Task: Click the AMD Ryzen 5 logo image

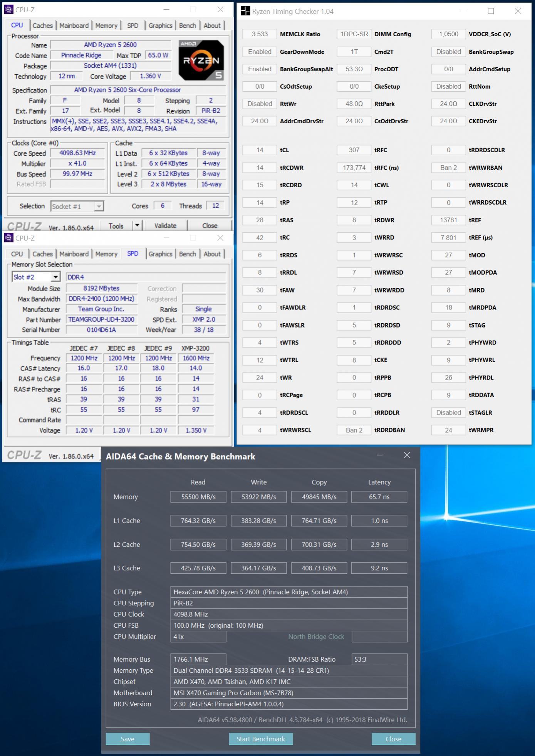Action: (201, 60)
